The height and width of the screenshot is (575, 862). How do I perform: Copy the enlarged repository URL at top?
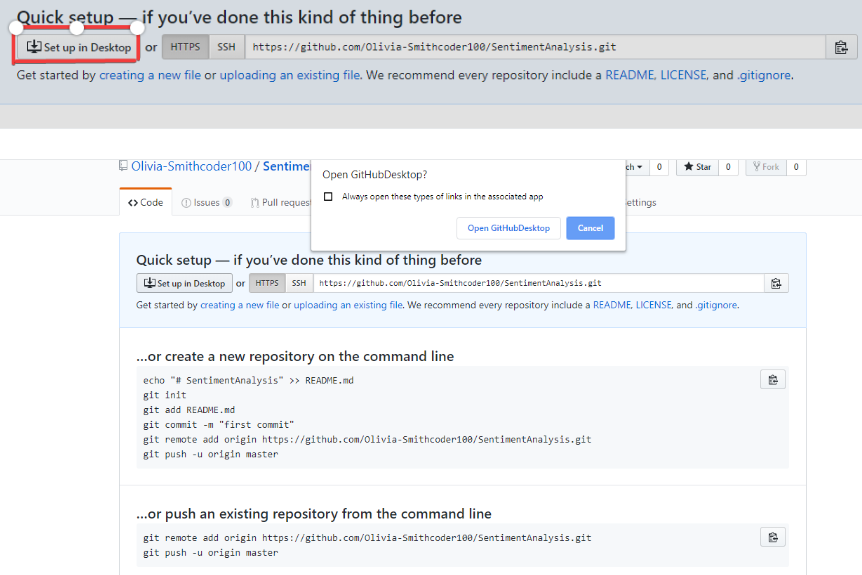coord(841,47)
